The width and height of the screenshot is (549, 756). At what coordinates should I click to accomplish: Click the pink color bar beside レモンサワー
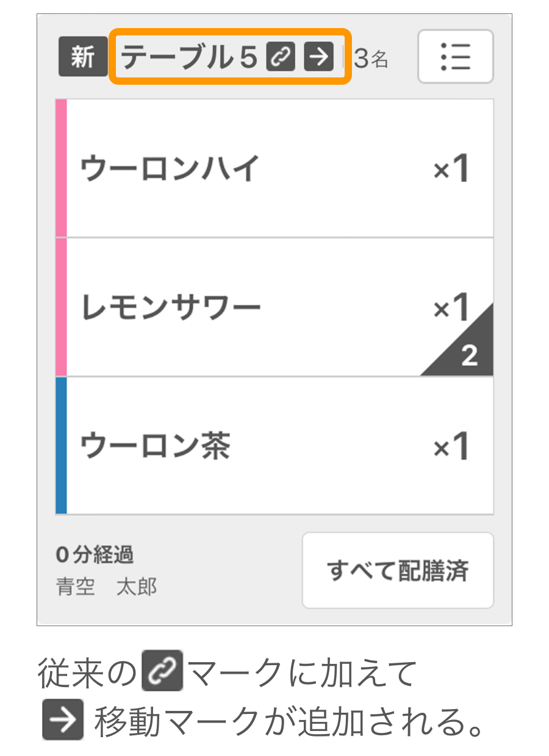coord(61,307)
